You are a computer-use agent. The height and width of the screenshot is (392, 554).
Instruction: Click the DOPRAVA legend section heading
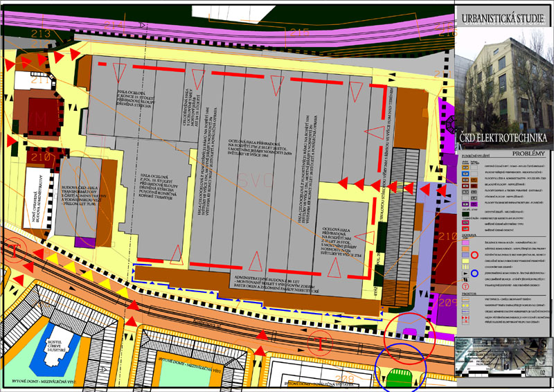[x=470, y=235]
